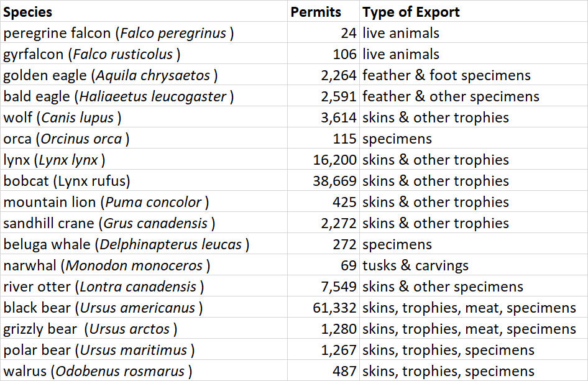This screenshot has height=381, width=588.
Task: Select the beluga whale permits value 272
Action: coord(344,244)
